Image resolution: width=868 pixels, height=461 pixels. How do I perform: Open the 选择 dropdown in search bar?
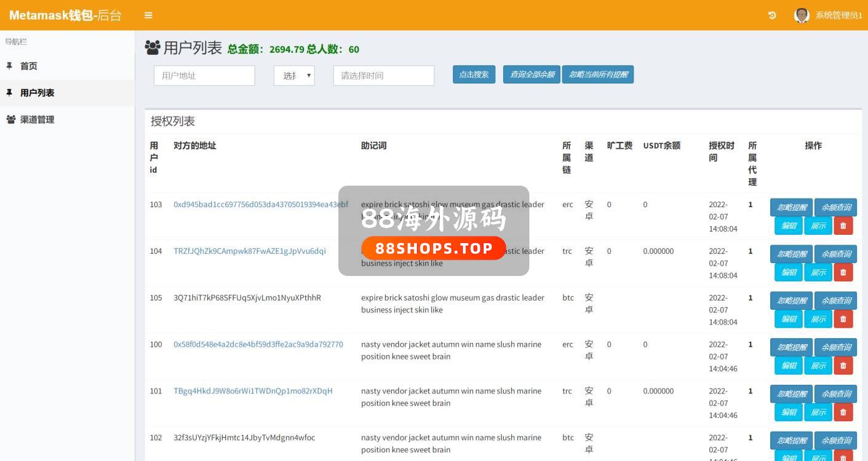click(294, 76)
